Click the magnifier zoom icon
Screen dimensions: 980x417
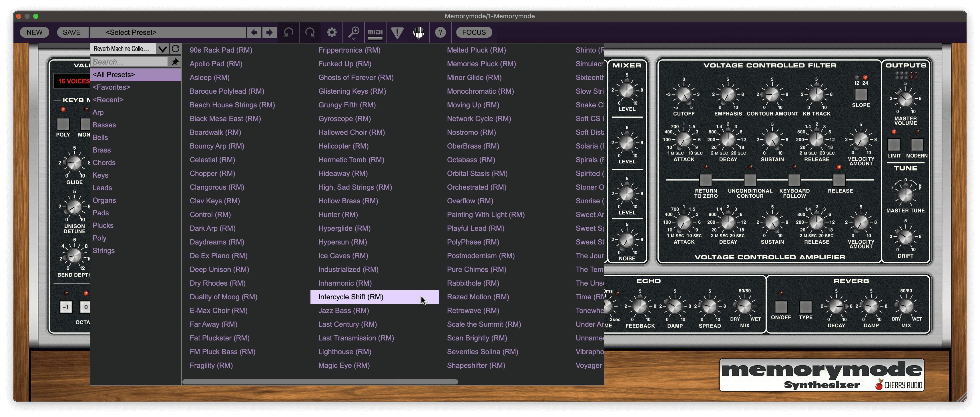354,32
